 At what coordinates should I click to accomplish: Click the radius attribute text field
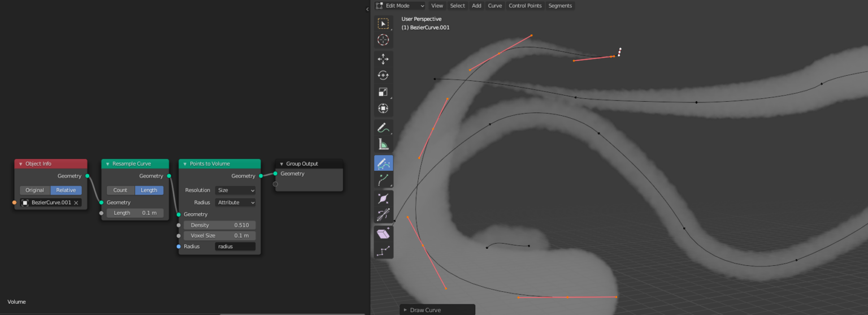[x=235, y=247]
